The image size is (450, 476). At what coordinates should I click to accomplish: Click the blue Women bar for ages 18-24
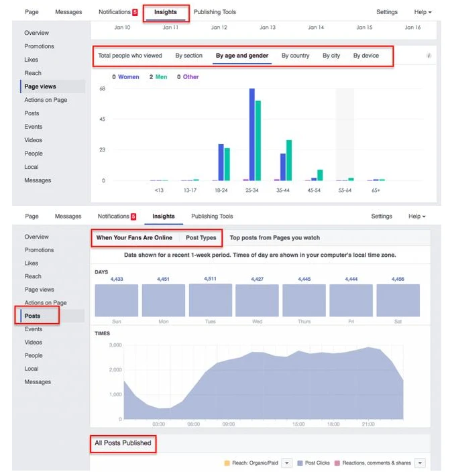point(221,162)
